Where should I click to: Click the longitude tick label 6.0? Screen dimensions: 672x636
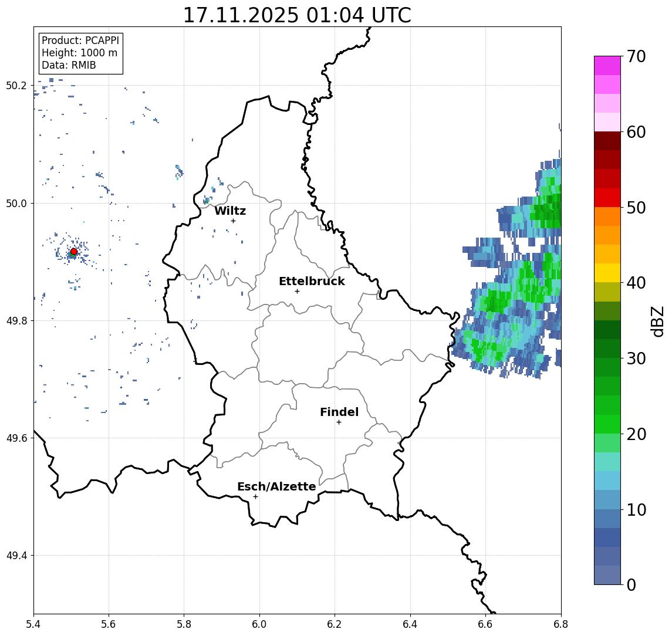click(x=259, y=624)
